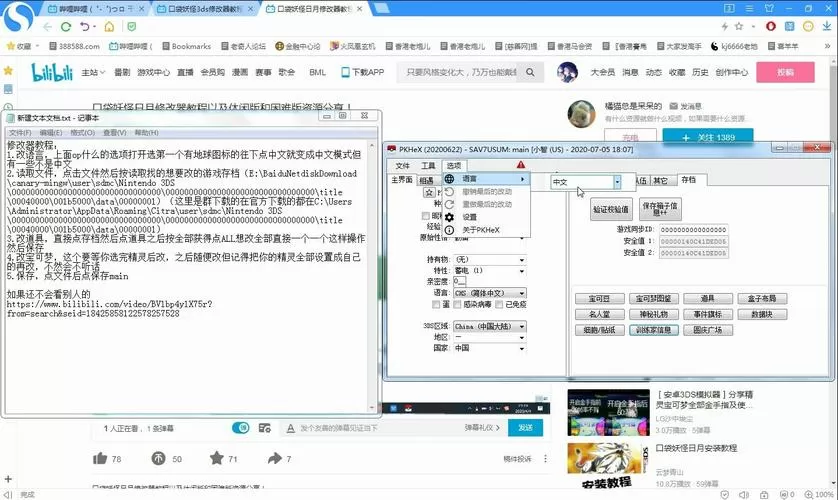Select 关于PKHeX menu entry
Screen dimensions: 838x500
481,230
